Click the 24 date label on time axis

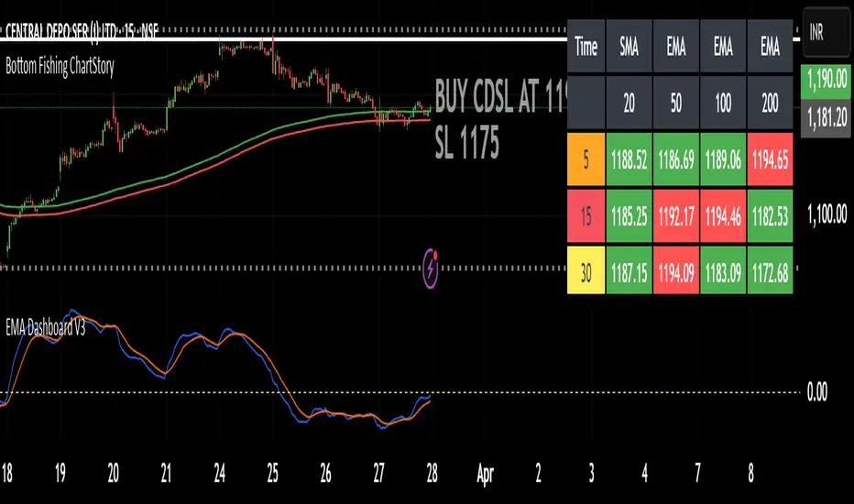220,474
